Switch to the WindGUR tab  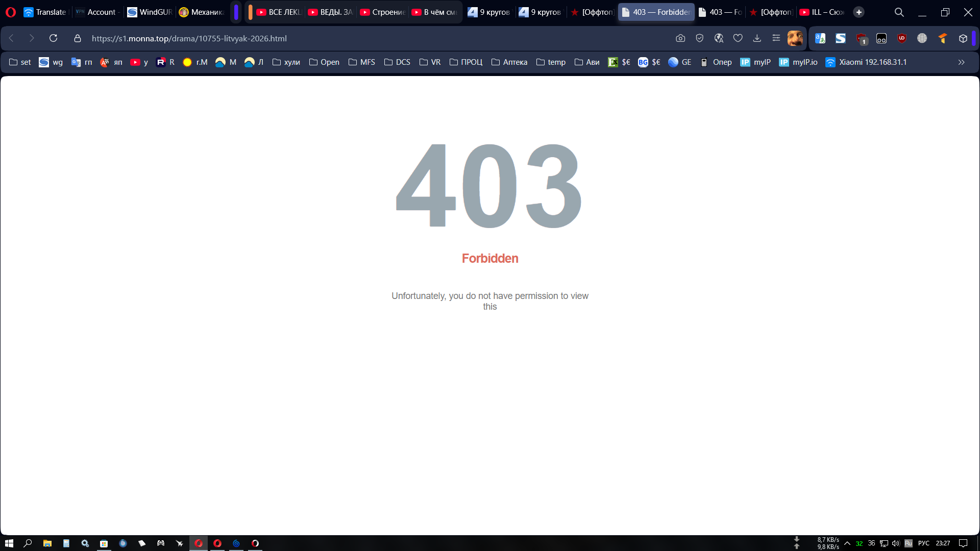150,12
